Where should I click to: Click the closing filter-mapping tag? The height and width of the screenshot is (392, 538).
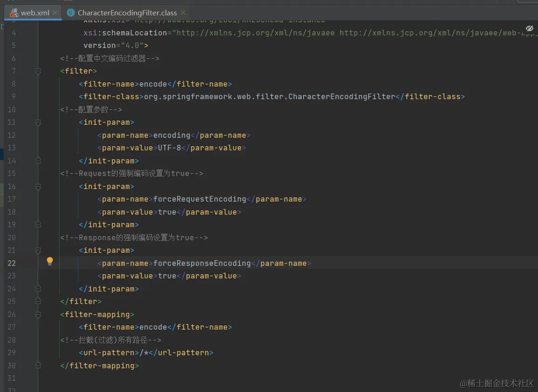(x=100, y=365)
